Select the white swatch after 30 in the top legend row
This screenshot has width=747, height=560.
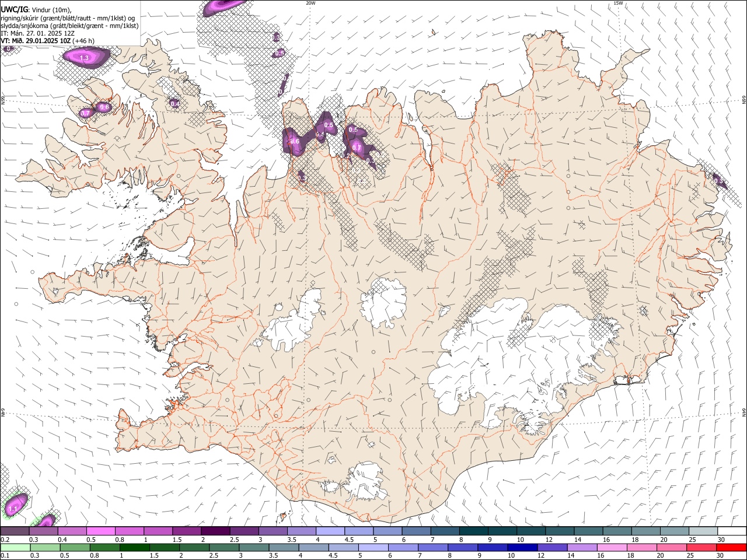point(732,531)
